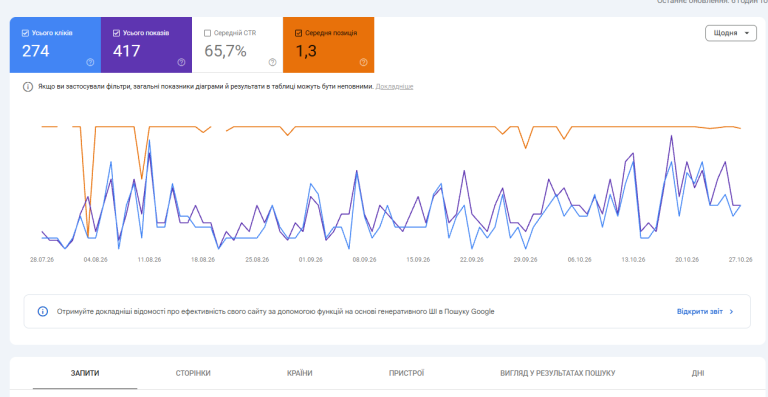The width and height of the screenshot is (768, 397).
Task: Open help icon on Усього кліків card
Action: click(x=90, y=62)
